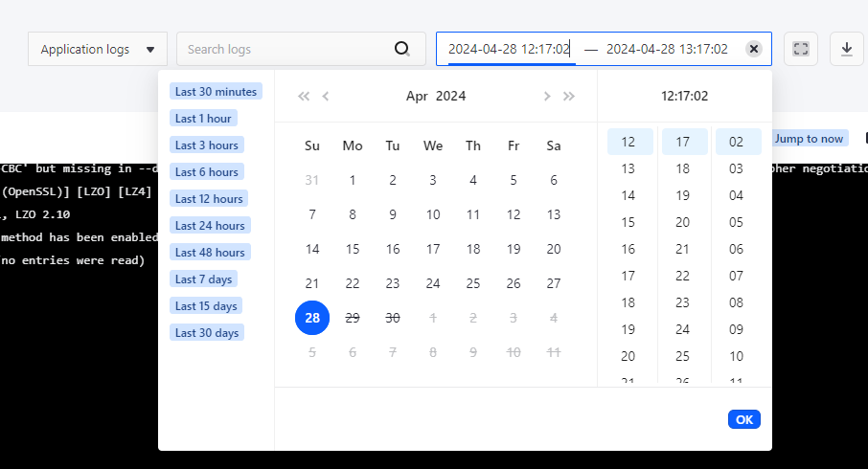Select hour 15 in time column
The height and width of the screenshot is (469, 868).
click(628, 222)
